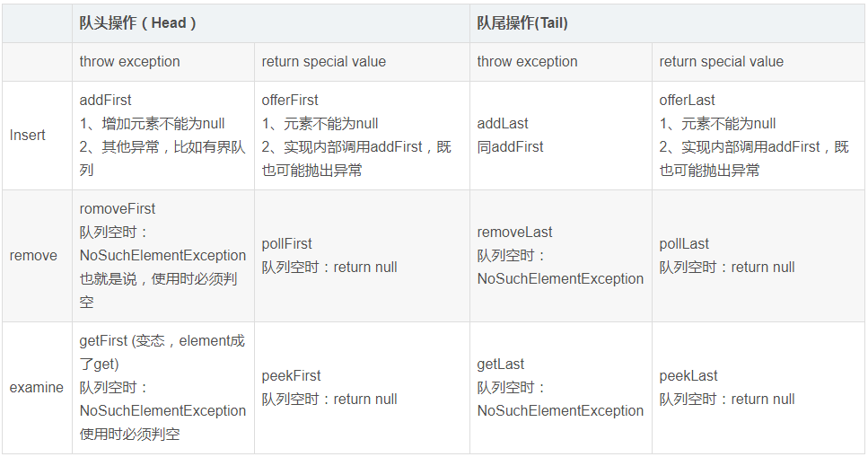Click the addFirst method text
The width and height of the screenshot is (868, 457).
(x=106, y=101)
